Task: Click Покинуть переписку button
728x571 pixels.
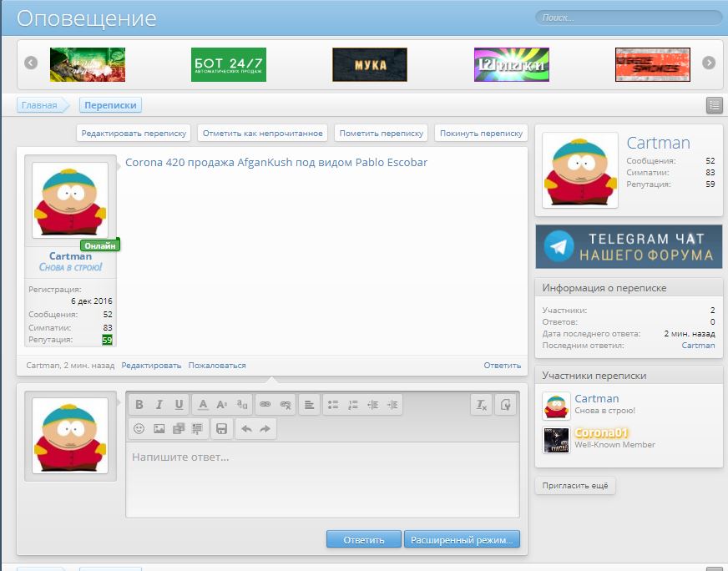Action: click(481, 134)
